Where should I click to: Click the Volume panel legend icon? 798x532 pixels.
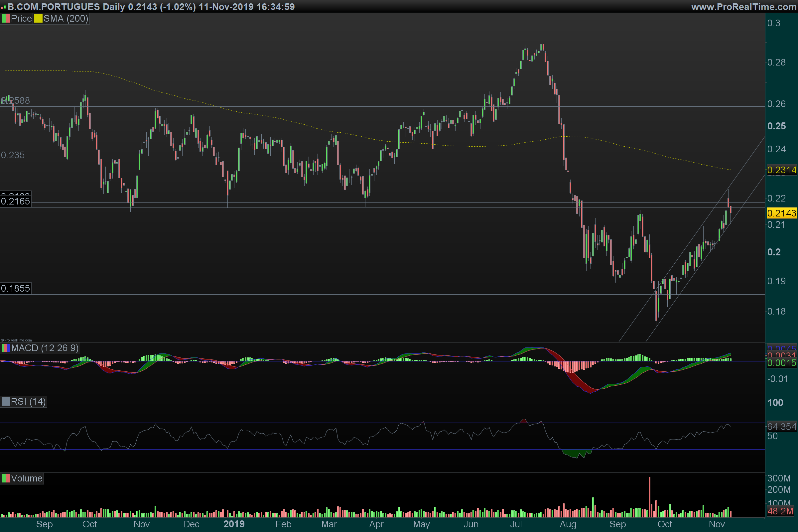(6, 478)
